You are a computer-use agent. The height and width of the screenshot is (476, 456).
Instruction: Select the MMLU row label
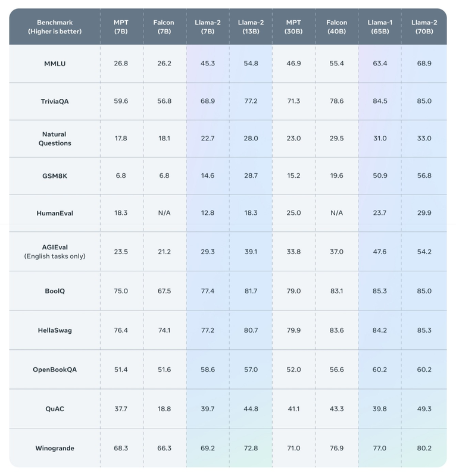(x=54, y=64)
